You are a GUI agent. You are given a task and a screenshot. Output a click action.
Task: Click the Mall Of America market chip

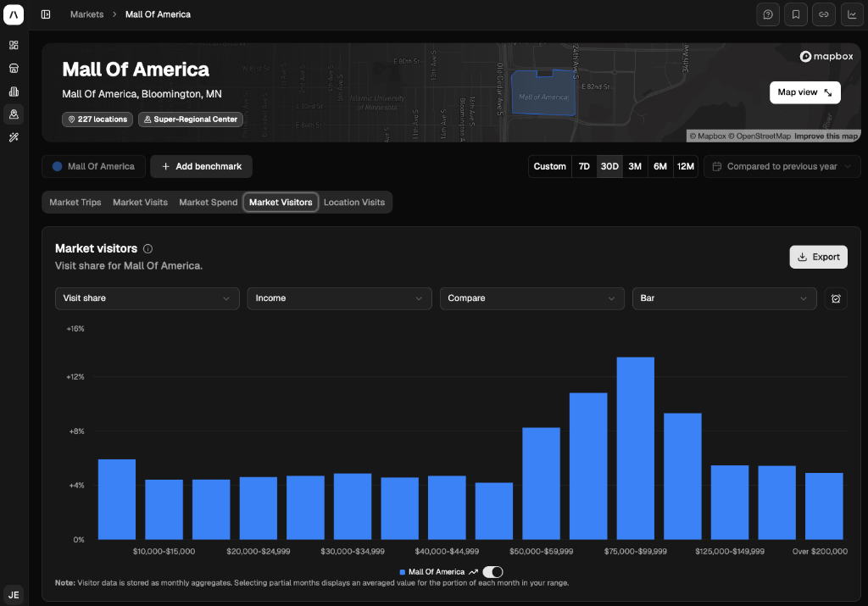(93, 167)
